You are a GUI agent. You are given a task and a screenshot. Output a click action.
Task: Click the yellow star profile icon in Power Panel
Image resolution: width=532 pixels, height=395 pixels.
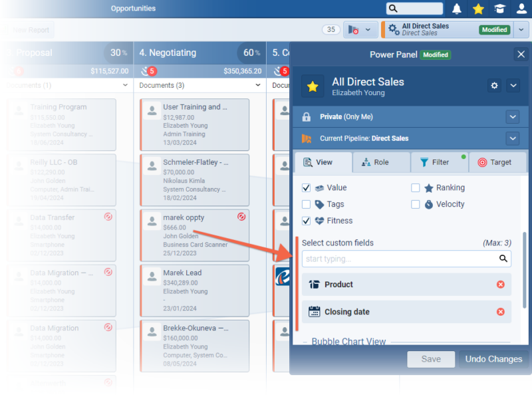click(x=313, y=86)
